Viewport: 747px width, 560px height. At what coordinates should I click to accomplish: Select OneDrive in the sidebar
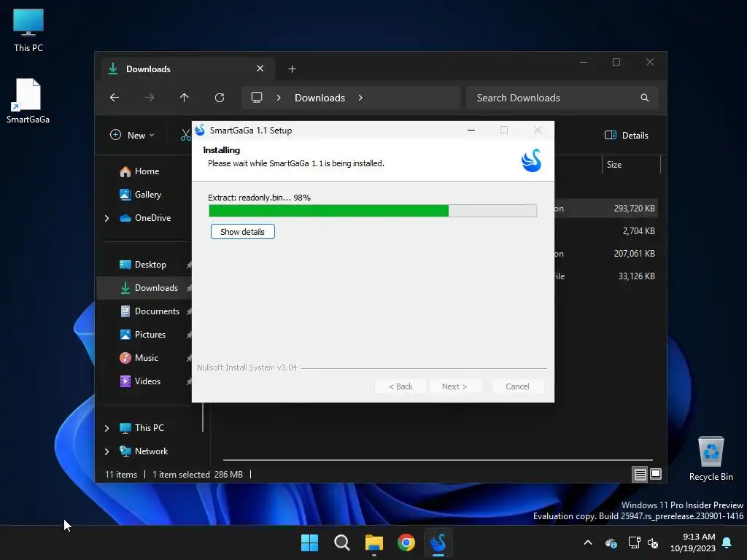[x=152, y=217]
